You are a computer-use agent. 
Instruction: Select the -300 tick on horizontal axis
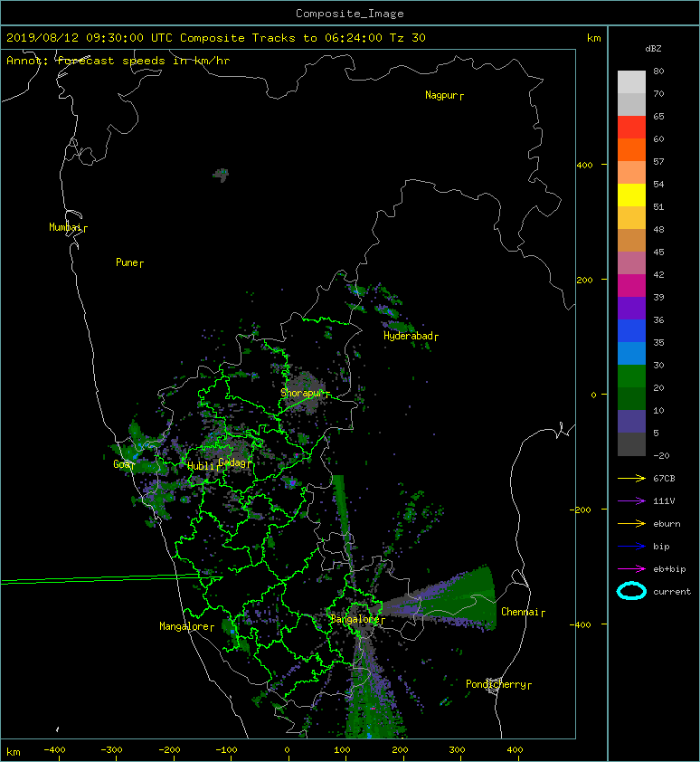(112, 750)
